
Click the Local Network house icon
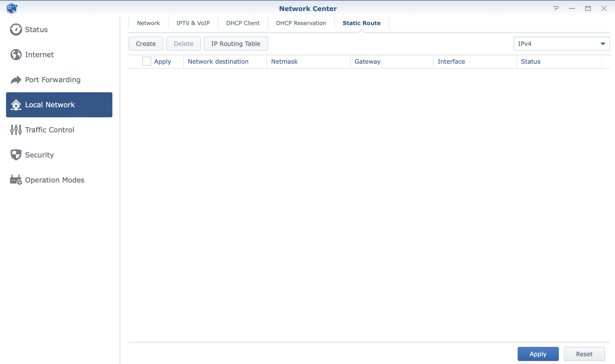tap(16, 105)
